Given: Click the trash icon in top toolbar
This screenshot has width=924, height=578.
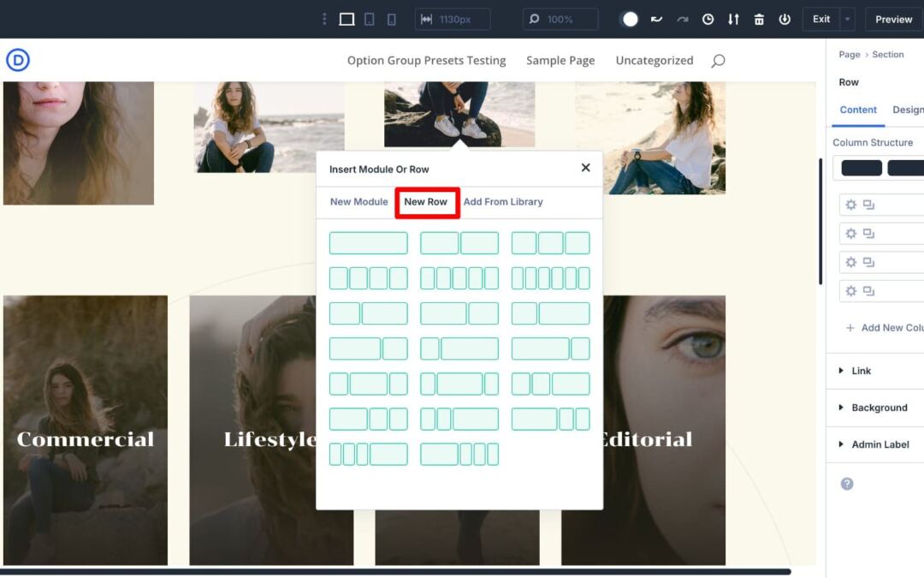Looking at the screenshot, I should point(759,19).
